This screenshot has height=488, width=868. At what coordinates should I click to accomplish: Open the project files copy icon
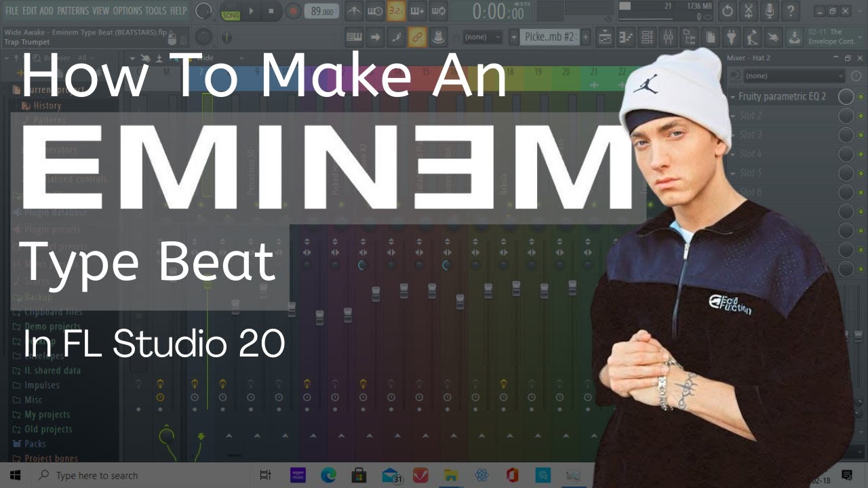(711, 37)
